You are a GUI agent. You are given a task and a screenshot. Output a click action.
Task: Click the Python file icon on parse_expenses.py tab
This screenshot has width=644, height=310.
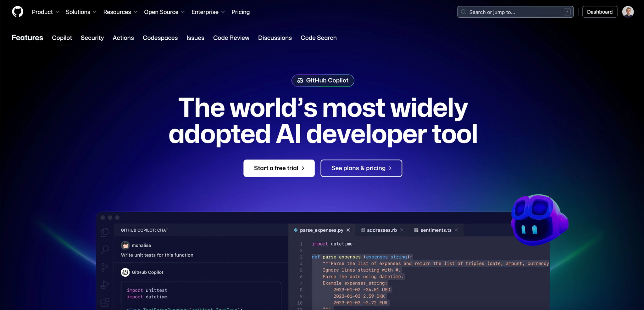pos(296,230)
